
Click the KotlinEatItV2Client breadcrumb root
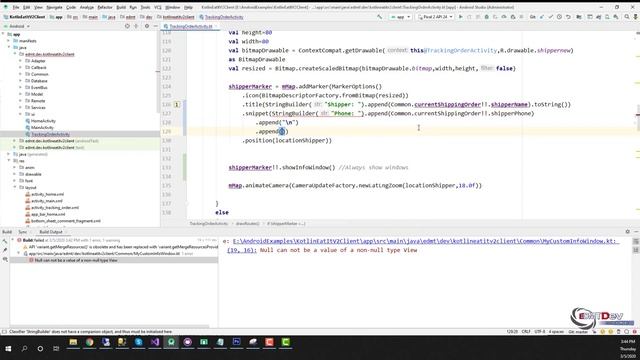tap(23, 17)
